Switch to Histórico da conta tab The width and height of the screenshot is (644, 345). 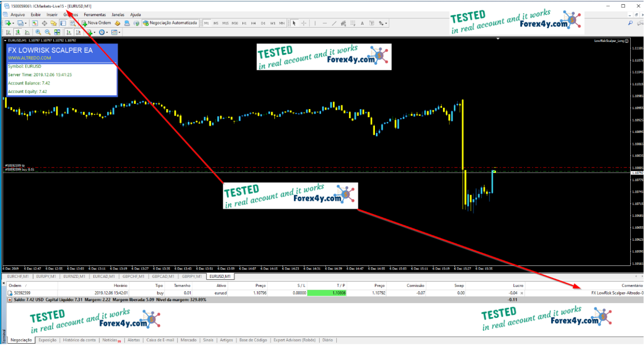point(79,340)
